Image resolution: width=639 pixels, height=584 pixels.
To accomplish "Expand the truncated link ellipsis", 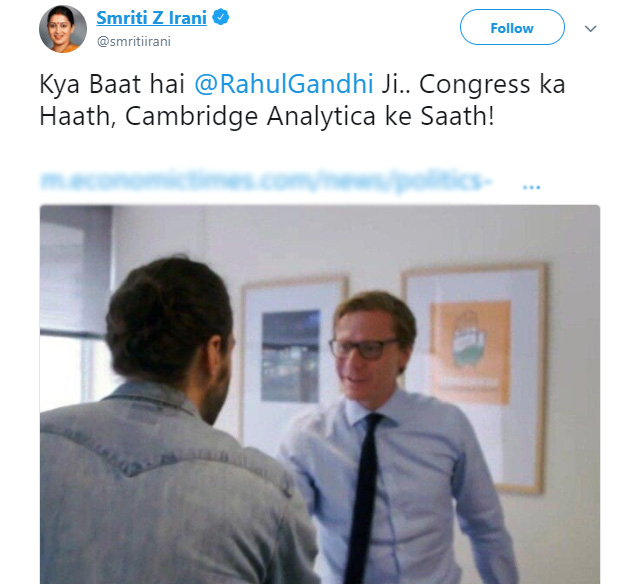I will pos(531,187).
